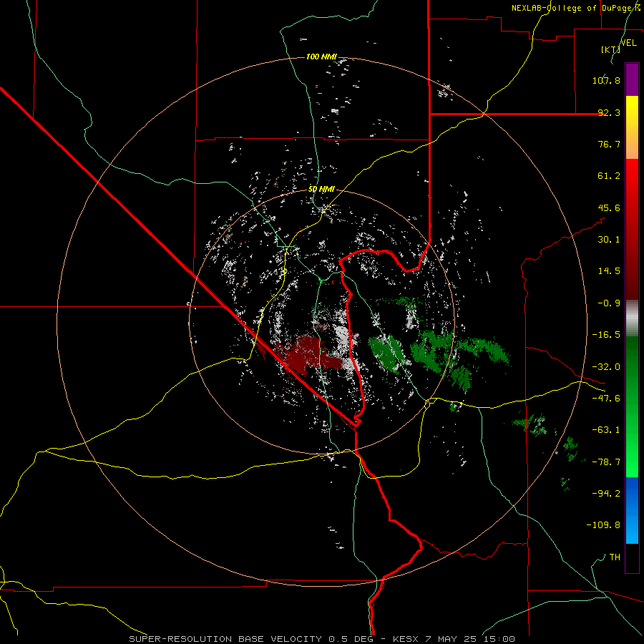Select the 61.2 velocity scale value
The image size is (644, 644).
click(609, 176)
